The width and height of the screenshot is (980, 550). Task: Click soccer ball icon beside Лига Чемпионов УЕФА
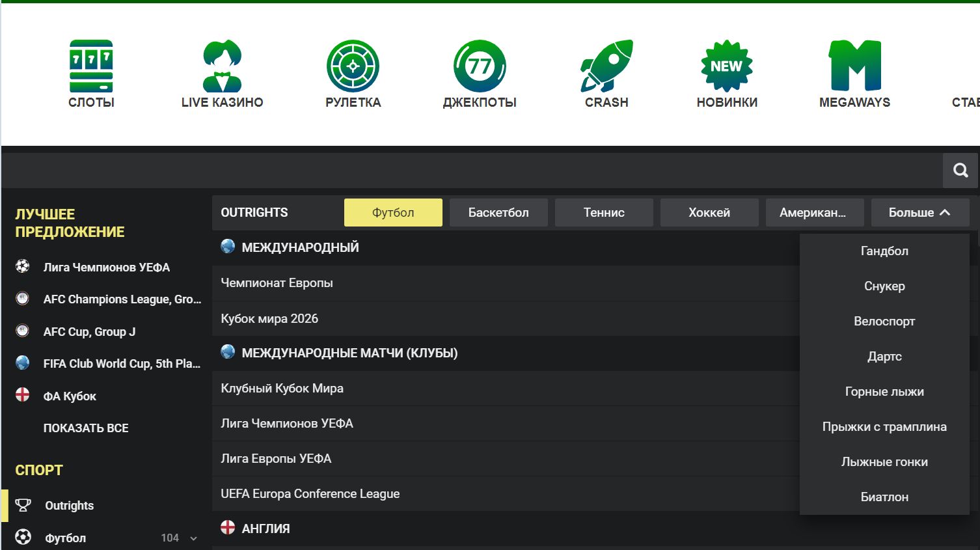23,266
